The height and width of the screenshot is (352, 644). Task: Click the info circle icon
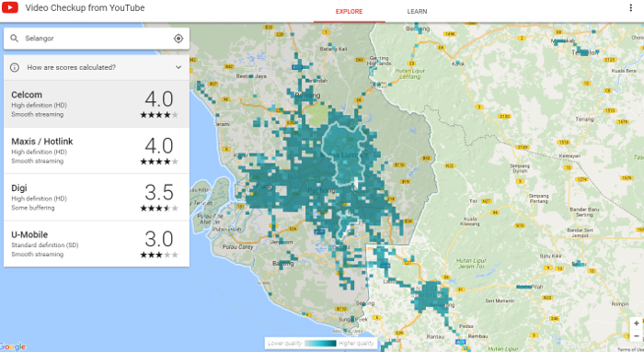pyautogui.click(x=15, y=67)
